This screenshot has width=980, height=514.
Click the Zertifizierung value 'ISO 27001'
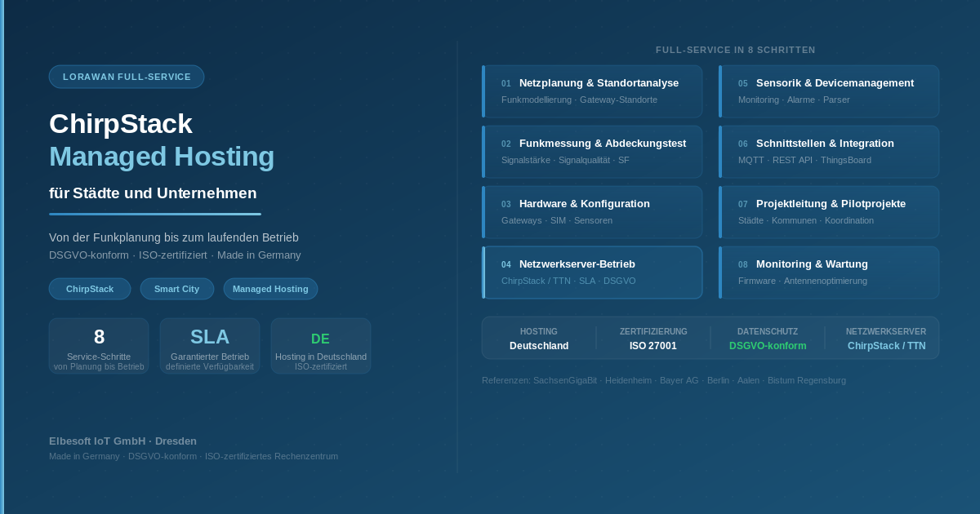pyautogui.click(x=653, y=346)
